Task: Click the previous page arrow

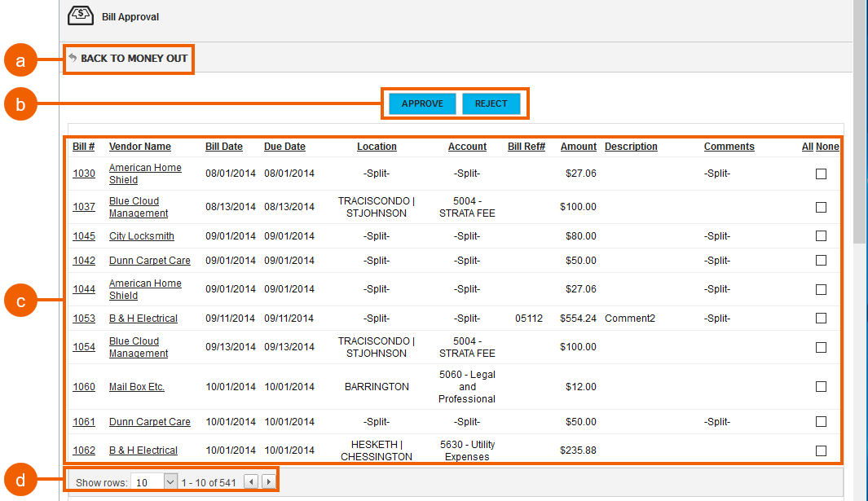Action: pos(251,481)
